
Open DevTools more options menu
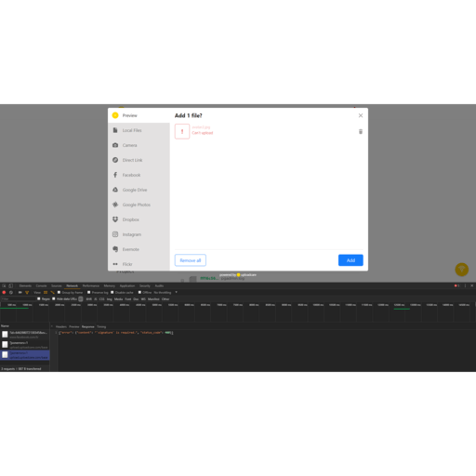(465, 285)
